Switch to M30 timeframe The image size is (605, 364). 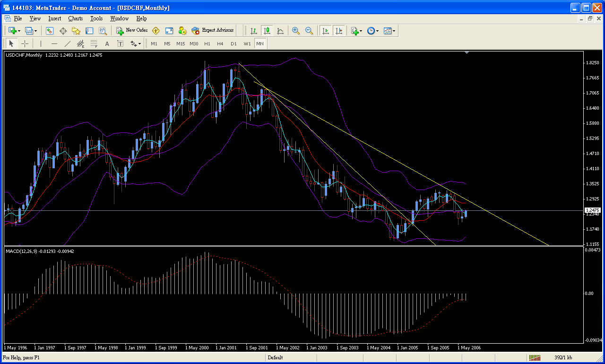(x=194, y=43)
